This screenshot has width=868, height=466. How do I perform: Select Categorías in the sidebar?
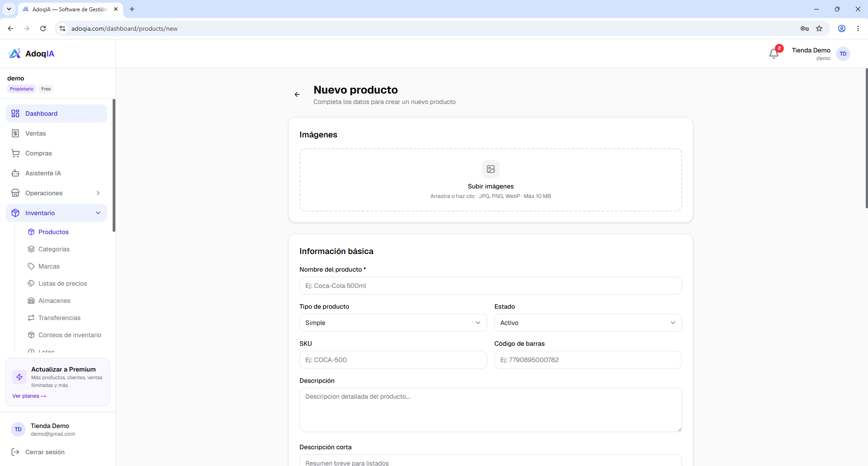click(x=54, y=249)
